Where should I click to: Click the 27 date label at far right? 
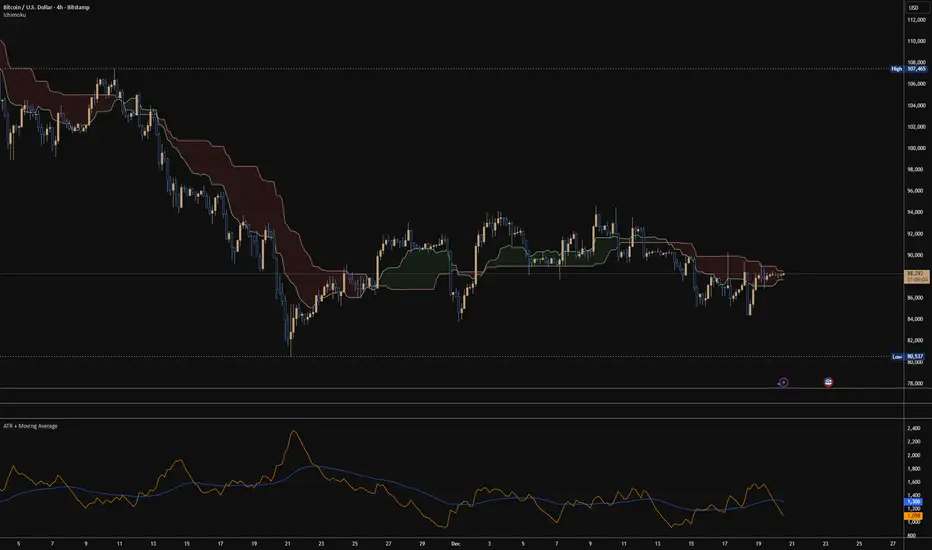pyautogui.click(x=893, y=543)
